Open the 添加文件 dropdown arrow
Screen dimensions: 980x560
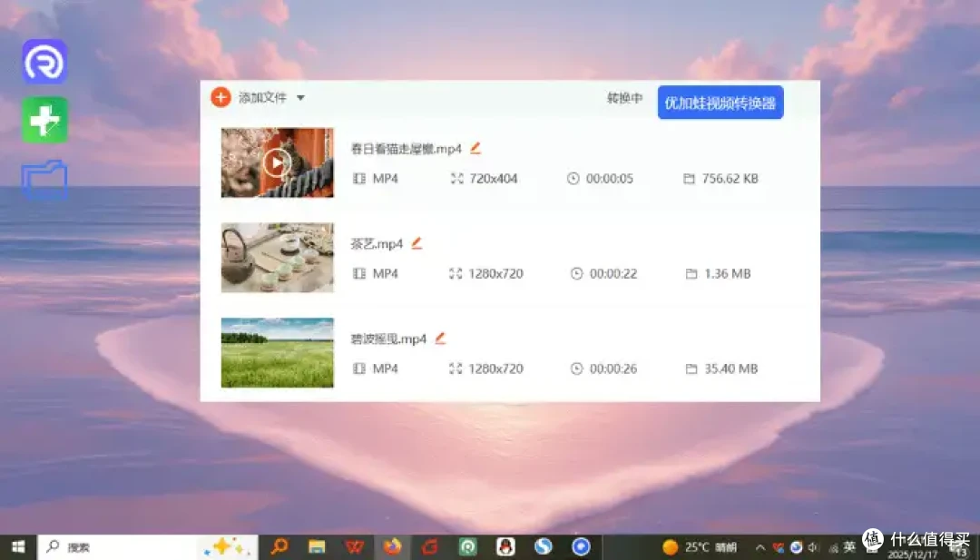pyautogui.click(x=300, y=98)
